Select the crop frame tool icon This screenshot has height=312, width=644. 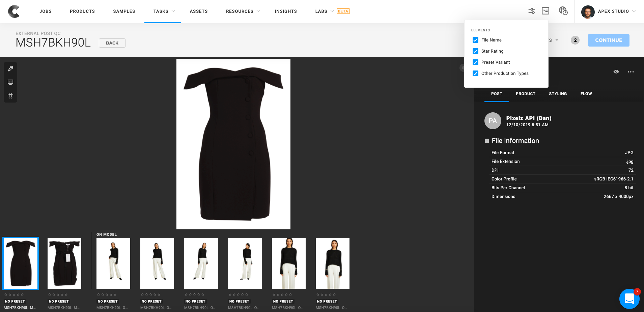pyautogui.click(x=10, y=96)
